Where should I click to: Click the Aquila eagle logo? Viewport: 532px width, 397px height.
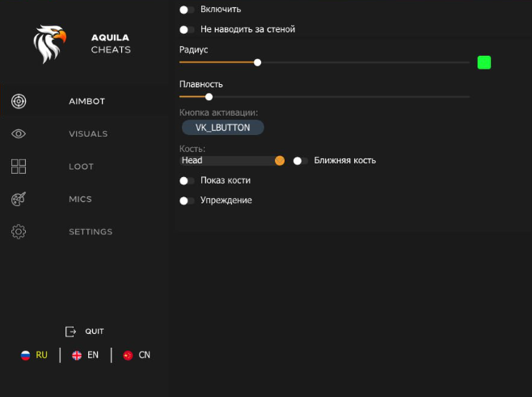(50, 44)
